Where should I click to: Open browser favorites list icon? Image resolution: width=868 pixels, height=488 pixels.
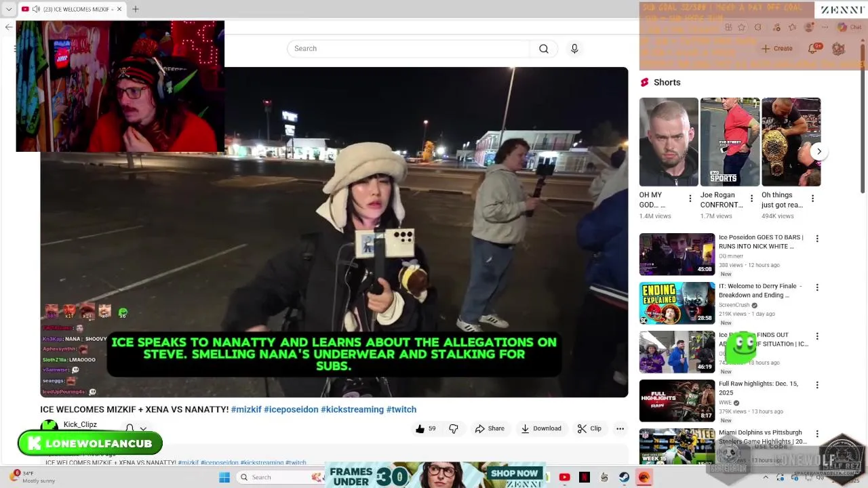pyautogui.click(x=792, y=27)
